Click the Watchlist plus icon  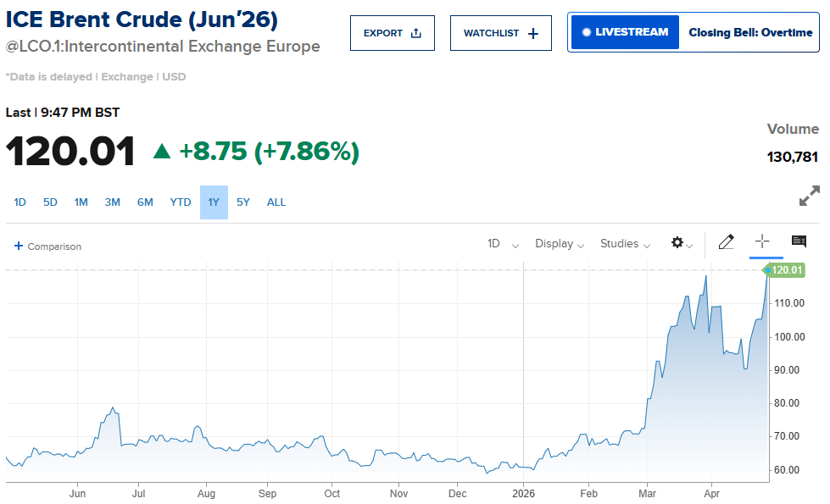(533, 33)
